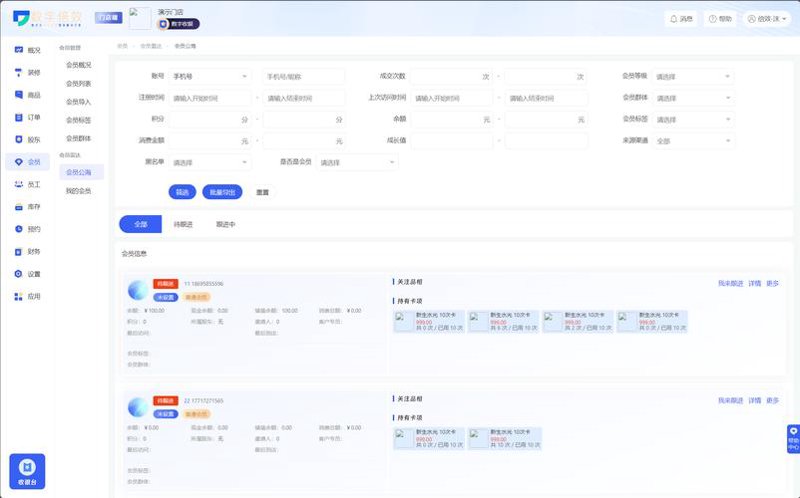800x498 pixels.
Task: Open 订单 orders in the sidebar
Action: click(x=27, y=117)
